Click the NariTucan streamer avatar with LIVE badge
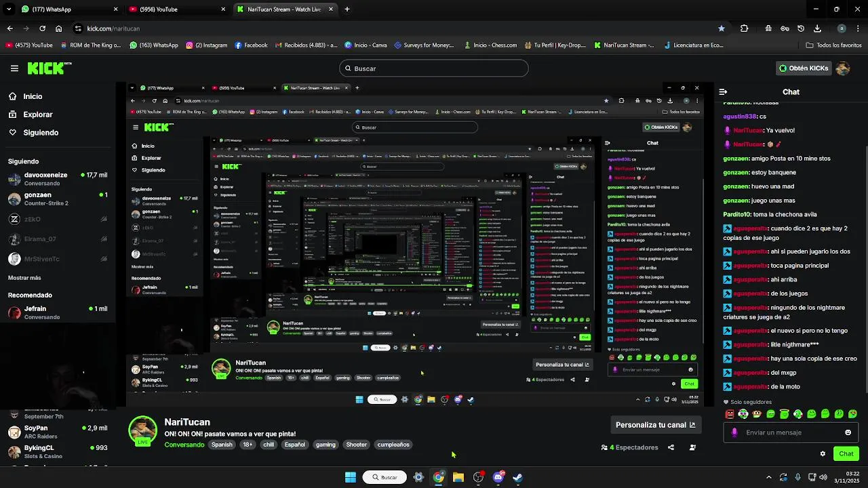This screenshot has height=488, width=868. 142,431
